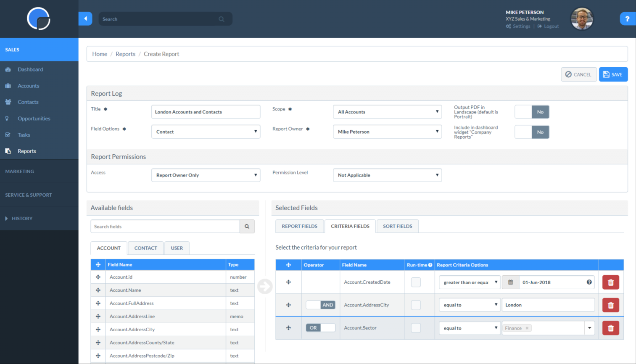Toggle Include in dashboard widget switch
This screenshot has height=364, width=636.
coord(532,132)
